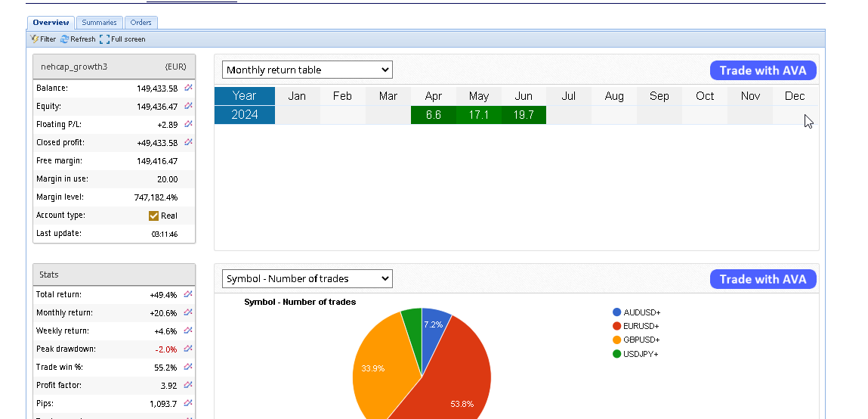The width and height of the screenshot is (868, 419).
Task: Expand Symbol - Number of trades dropdown
Action: pyautogui.click(x=307, y=279)
